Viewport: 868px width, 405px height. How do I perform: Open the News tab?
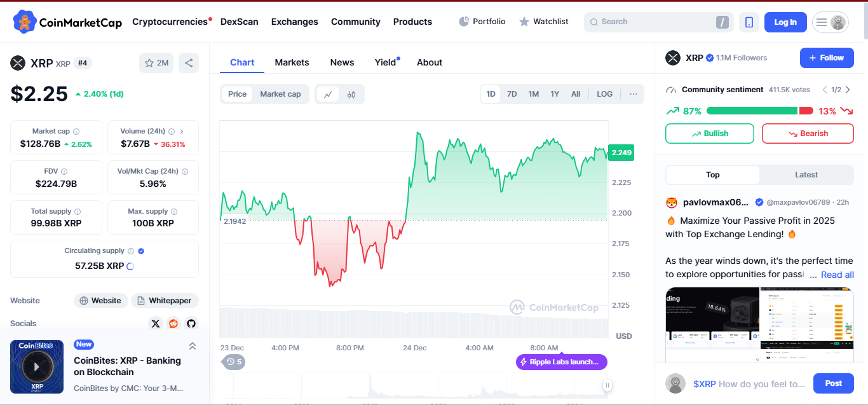pyautogui.click(x=342, y=62)
